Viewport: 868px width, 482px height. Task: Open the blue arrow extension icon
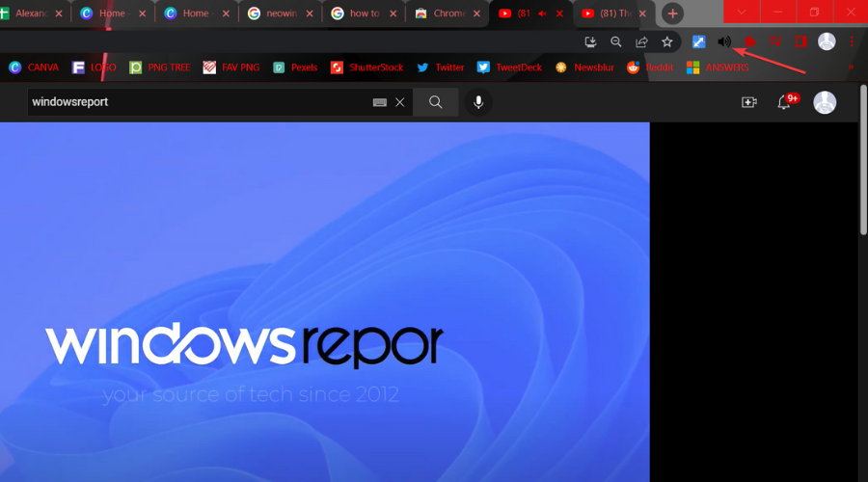(x=698, y=42)
